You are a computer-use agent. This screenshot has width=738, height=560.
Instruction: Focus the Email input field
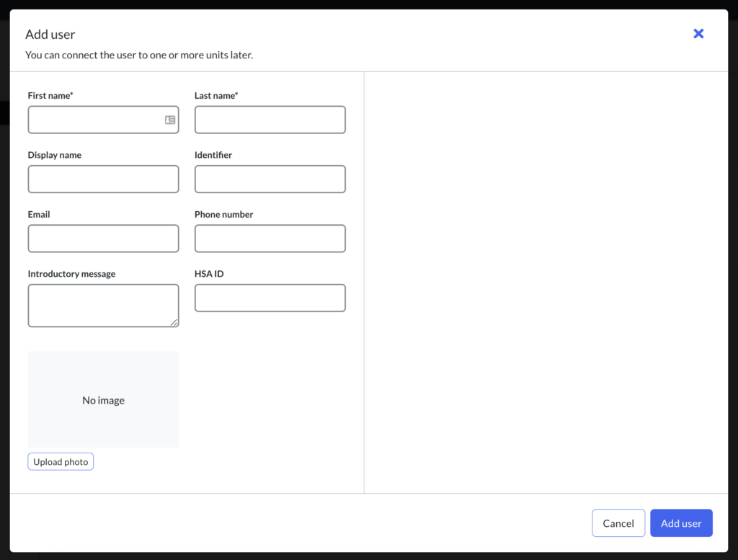103,238
